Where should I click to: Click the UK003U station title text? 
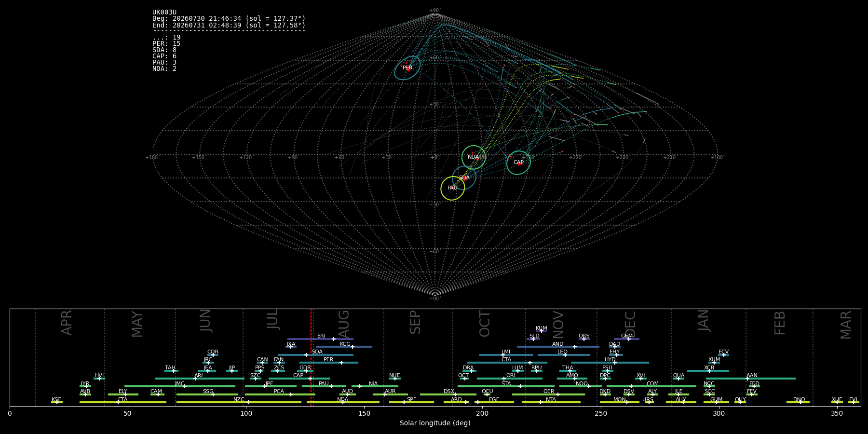click(x=164, y=13)
